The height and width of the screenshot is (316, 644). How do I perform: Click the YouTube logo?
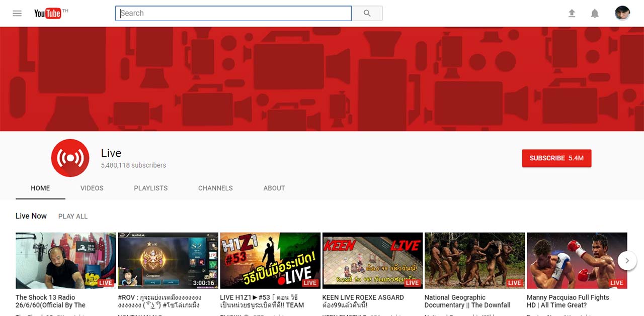click(x=48, y=13)
